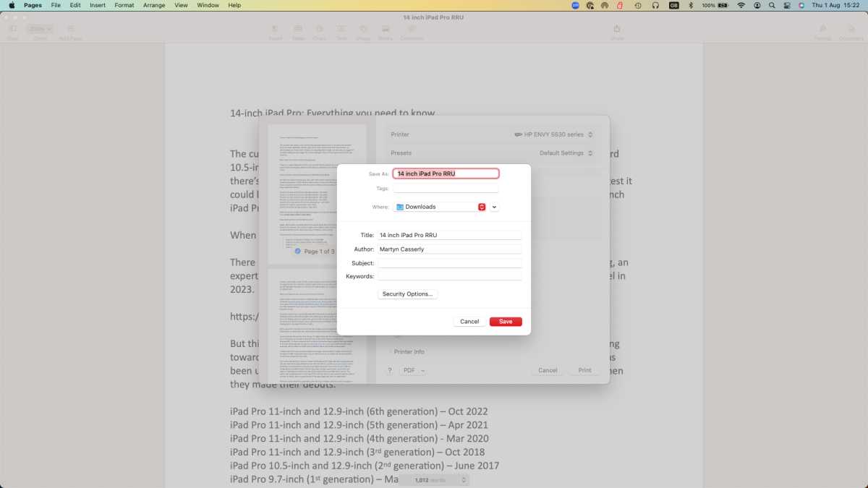Click the Author field containing Martyn Casserly
The height and width of the screenshot is (488, 868).
coord(449,249)
